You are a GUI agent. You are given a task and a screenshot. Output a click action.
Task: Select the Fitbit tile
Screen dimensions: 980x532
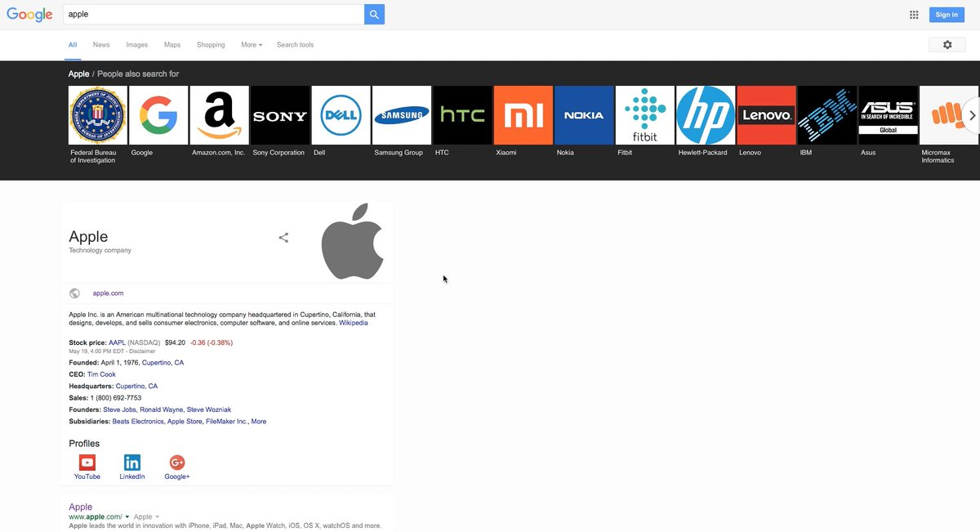coord(645,115)
